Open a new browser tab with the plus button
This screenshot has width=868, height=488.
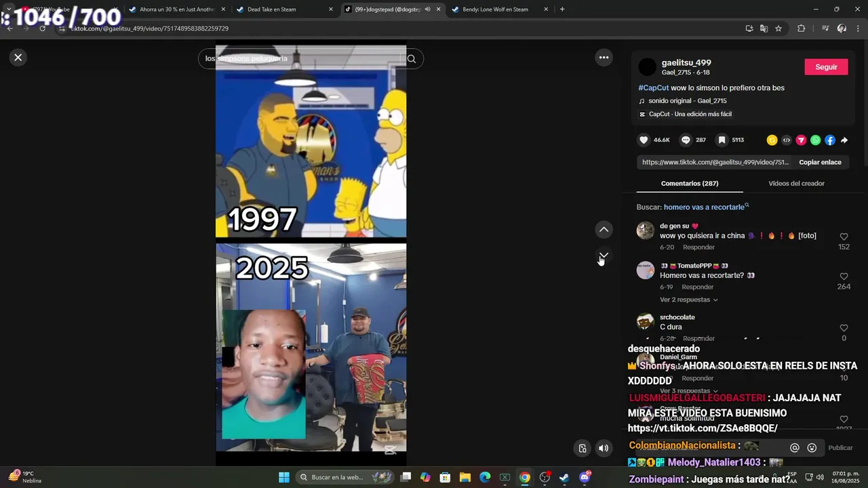coord(562,9)
